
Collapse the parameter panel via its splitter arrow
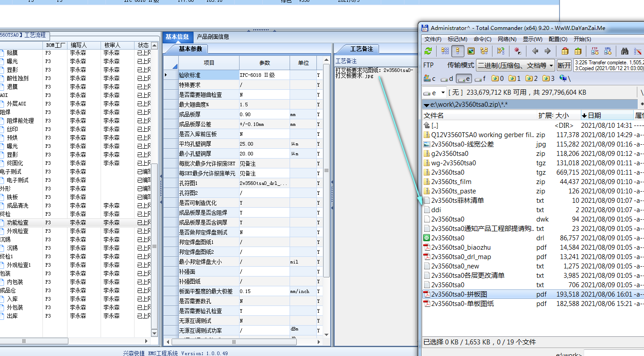332,182
